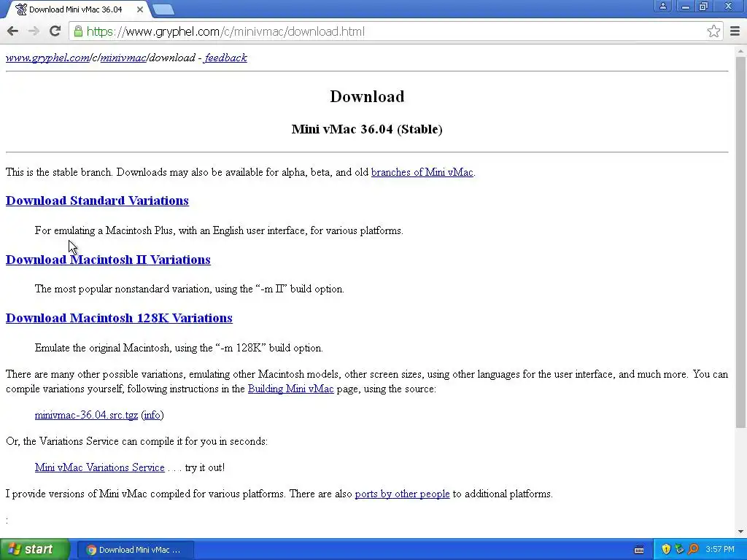Open a new tab
The height and width of the screenshot is (560, 747).
(x=164, y=9)
